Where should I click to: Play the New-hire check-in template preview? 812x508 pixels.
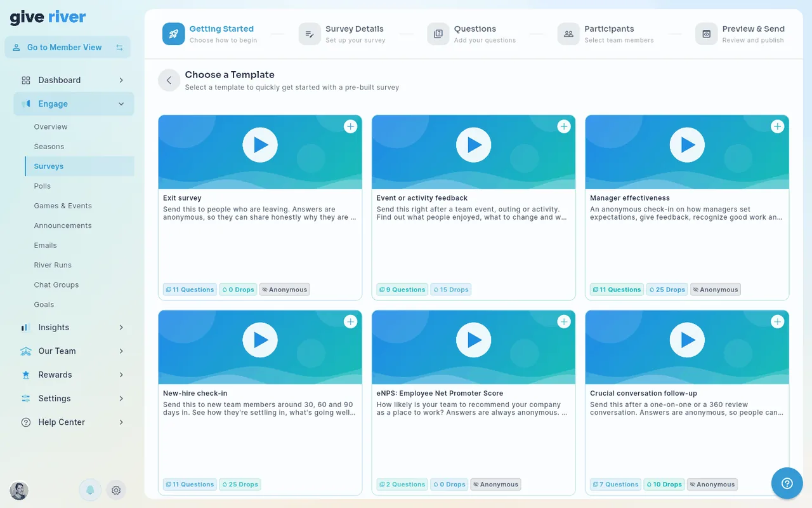(x=260, y=340)
